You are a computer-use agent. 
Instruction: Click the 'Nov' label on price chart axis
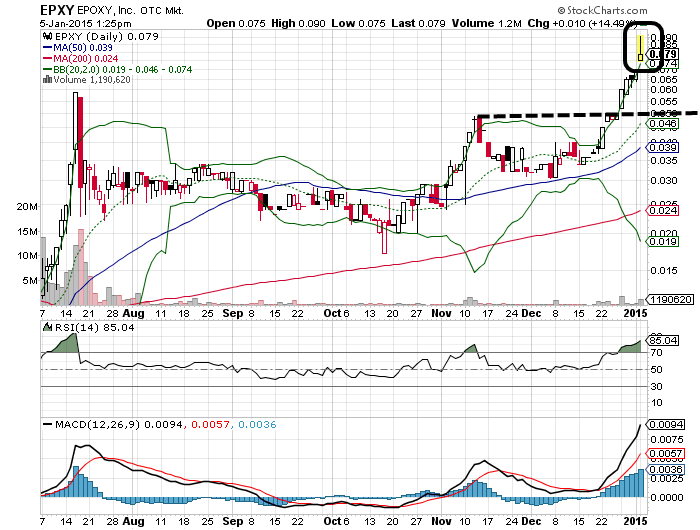coord(441,313)
